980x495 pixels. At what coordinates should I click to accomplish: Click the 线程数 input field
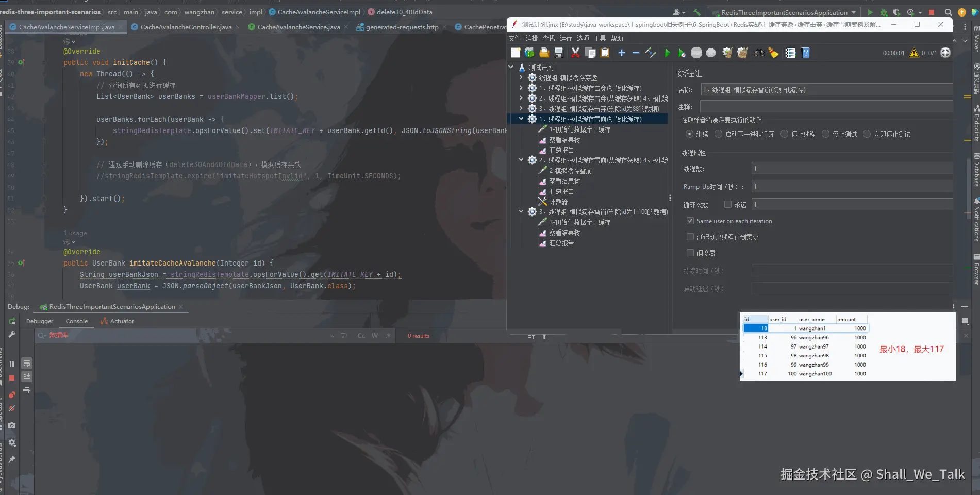pos(852,168)
